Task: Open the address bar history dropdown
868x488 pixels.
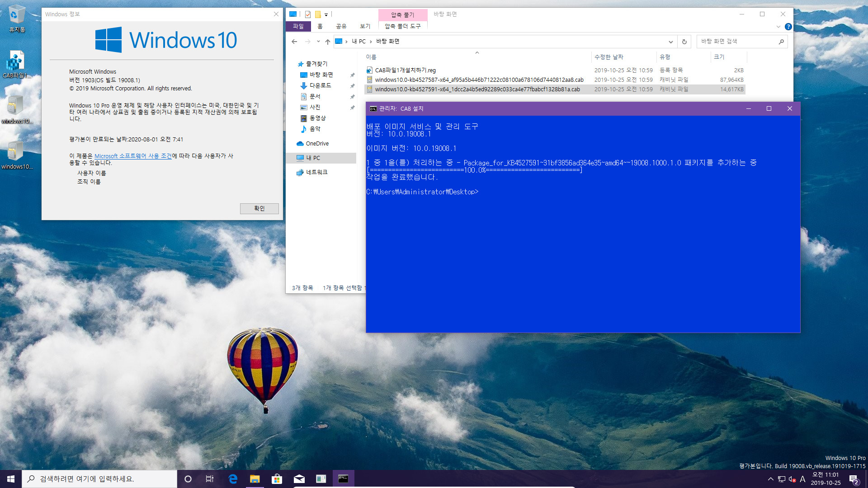Action: (x=671, y=42)
